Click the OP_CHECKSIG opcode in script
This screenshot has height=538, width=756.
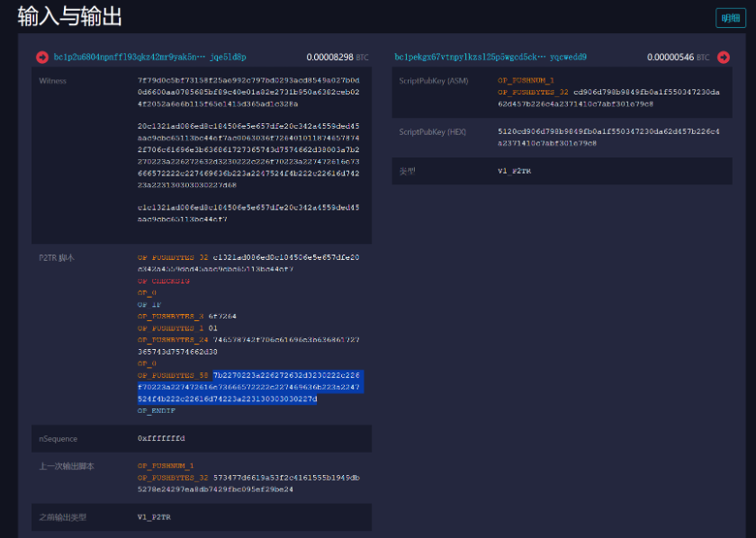pyautogui.click(x=163, y=281)
